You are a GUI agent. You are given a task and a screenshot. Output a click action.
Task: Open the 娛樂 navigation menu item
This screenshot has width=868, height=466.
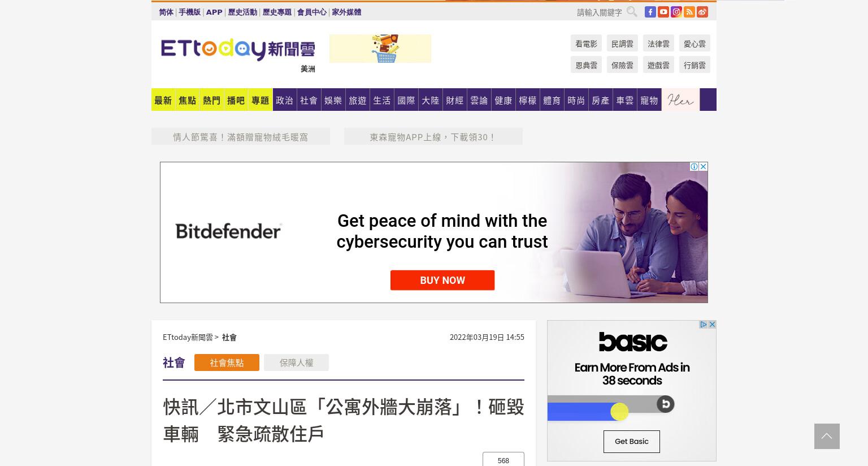coord(333,100)
